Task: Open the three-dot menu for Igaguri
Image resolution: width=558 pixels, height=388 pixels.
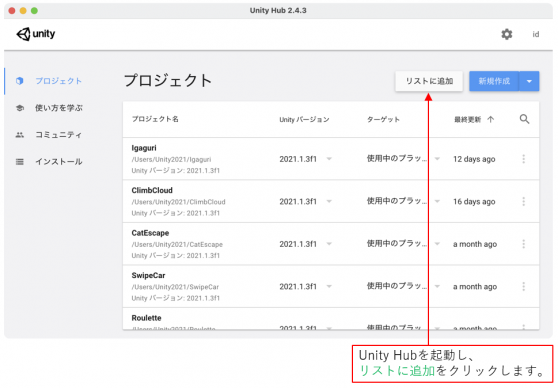Action: click(x=523, y=159)
